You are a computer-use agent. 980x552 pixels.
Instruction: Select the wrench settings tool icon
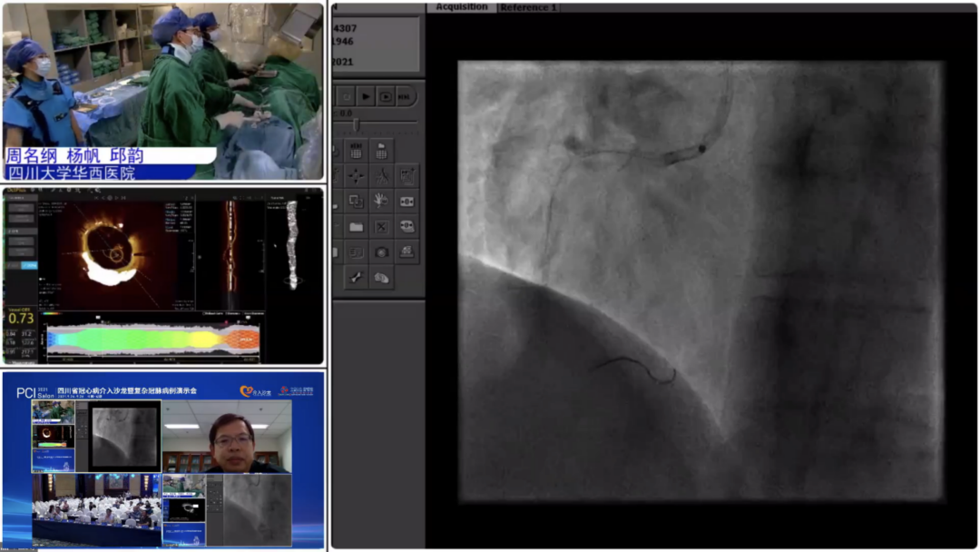356,278
